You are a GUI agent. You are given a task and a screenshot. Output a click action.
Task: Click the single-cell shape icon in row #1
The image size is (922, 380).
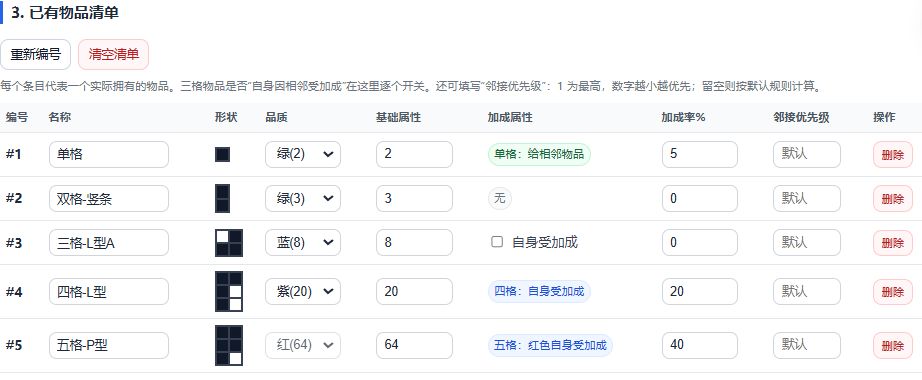coord(222,154)
